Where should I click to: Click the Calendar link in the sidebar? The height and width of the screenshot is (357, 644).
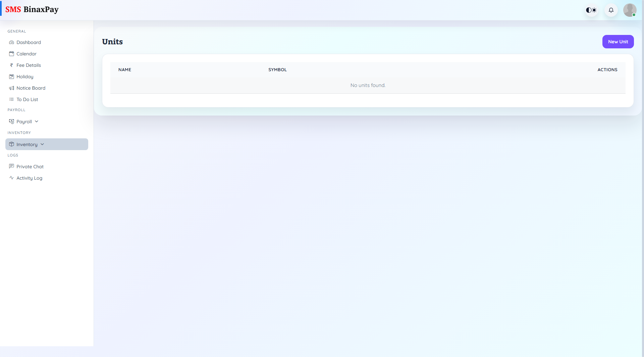(26, 54)
